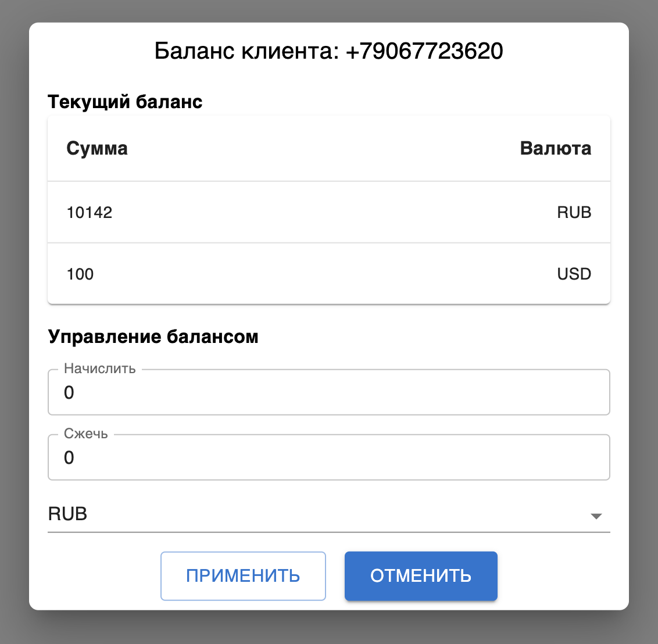
Task: Click the Текущий баланс heading
Action: point(125,102)
